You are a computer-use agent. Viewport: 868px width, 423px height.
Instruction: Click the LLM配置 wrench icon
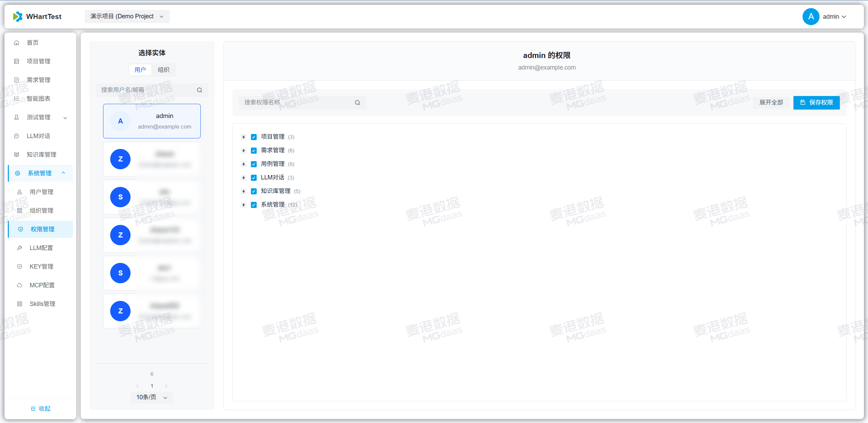(x=20, y=248)
